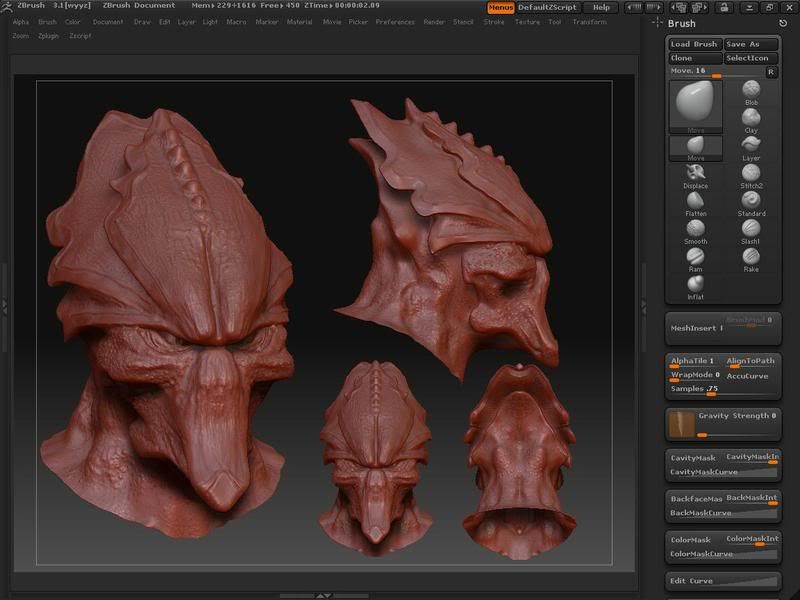Select the Inflat brush
This screenshot has width=800, height=600.
coord(695,285)
